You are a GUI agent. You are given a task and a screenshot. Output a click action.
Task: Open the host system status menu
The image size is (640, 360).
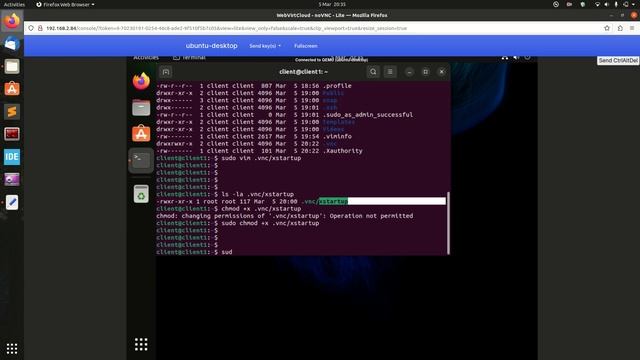click(x=616, y=4)
